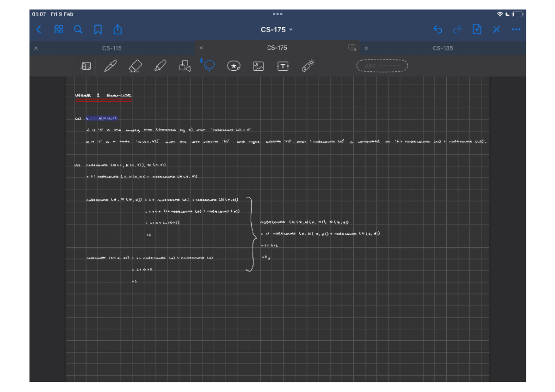Select the Shapes tool
The height and width of the screenshot is (392, 555).
point(185,67)
